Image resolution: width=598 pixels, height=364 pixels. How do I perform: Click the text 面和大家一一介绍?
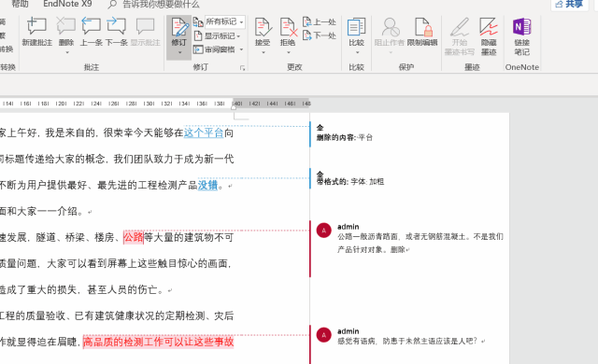(x=41, y=211)
